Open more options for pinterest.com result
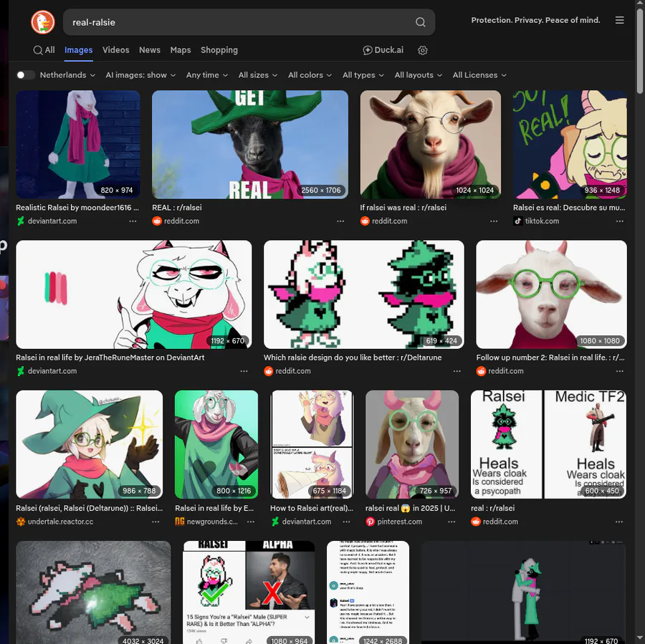Screen dimensions: 645x644 click(451, 522)
